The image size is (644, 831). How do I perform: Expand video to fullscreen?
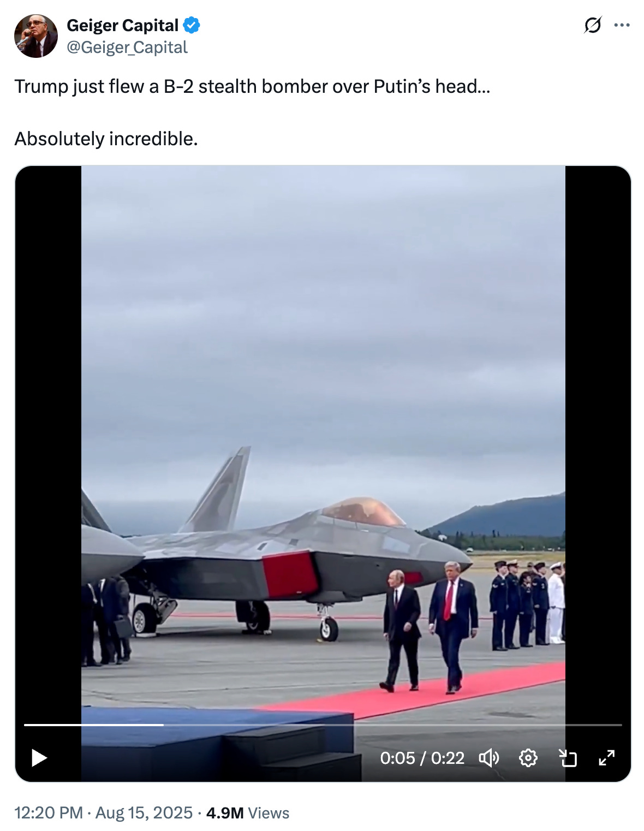(607, 758)
